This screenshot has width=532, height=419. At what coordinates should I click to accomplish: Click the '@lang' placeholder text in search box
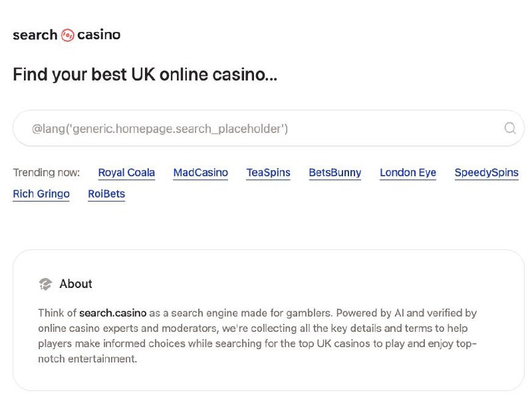[x=160, y=128]
